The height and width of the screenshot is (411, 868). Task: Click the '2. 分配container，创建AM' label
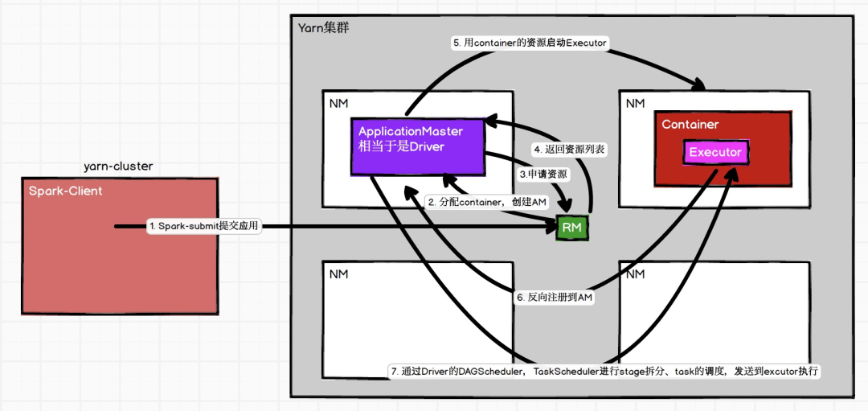487,202
